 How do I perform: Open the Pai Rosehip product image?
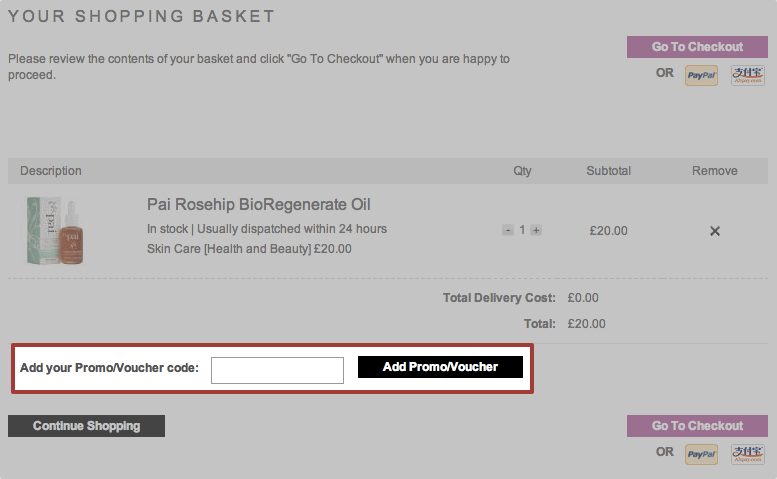(x=57, y=230)
